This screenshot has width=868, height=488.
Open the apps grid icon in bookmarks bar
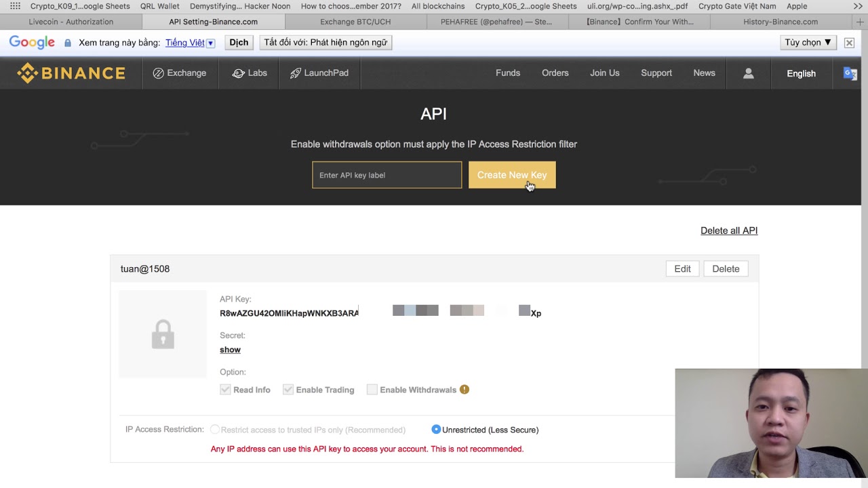coord(15,6)
